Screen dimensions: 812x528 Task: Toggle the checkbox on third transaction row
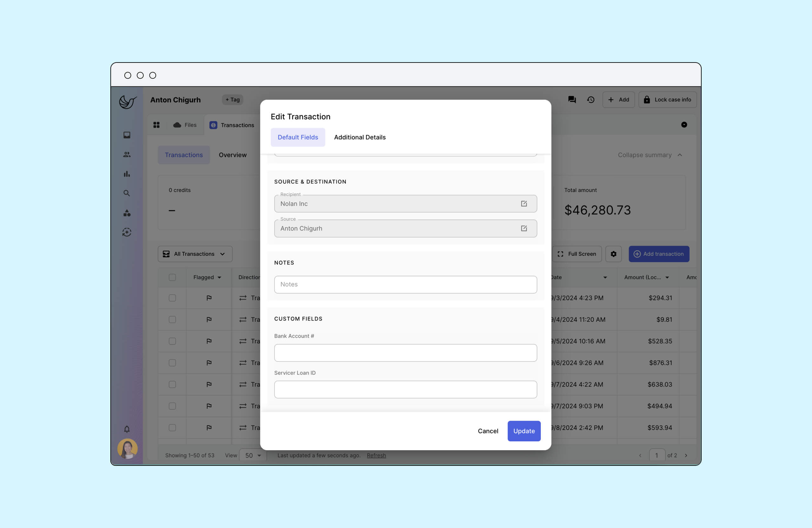pyautogui.click(x=172, y=341)
